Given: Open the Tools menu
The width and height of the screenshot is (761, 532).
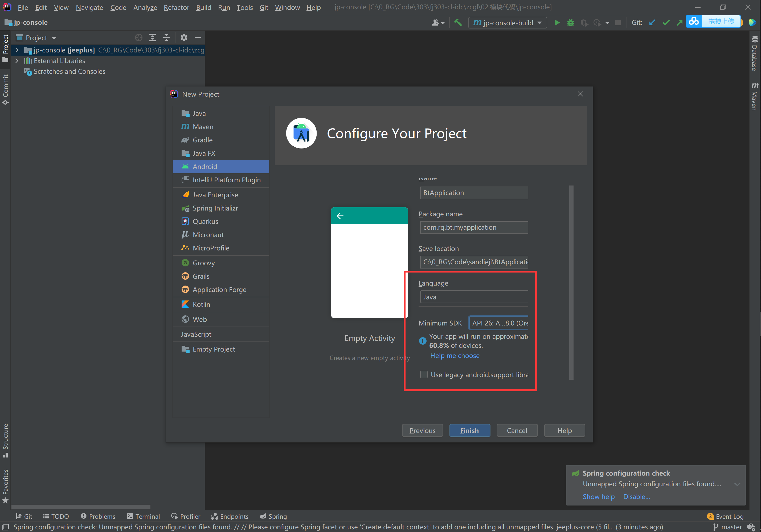Looking at the screenshot, I should pyautogui.click(x=245, y=7).
